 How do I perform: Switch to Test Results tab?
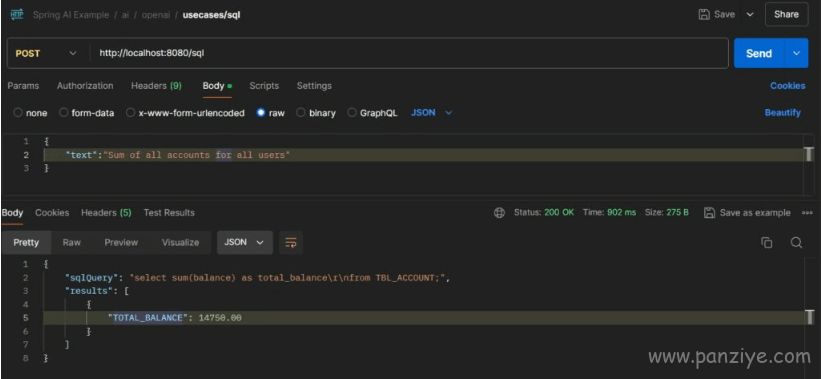pyautogui.click(x=169, y=213)
